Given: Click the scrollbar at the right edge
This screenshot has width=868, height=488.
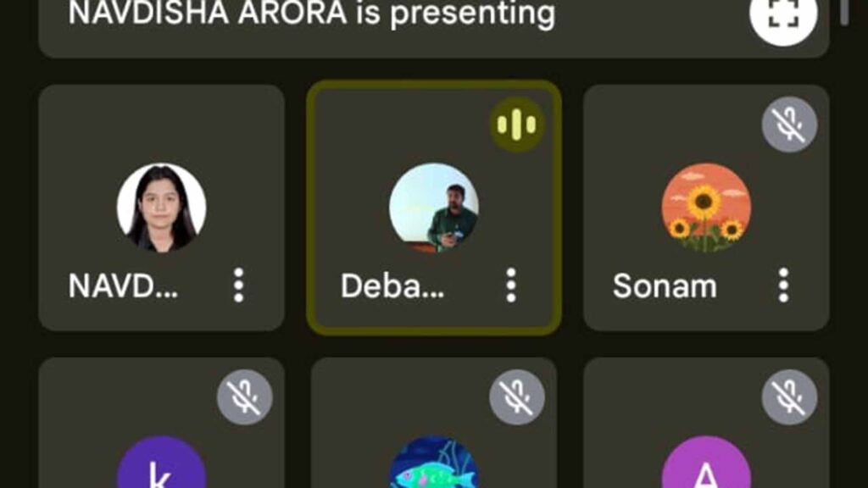Looking at the screenshot, I should (844, 11).
